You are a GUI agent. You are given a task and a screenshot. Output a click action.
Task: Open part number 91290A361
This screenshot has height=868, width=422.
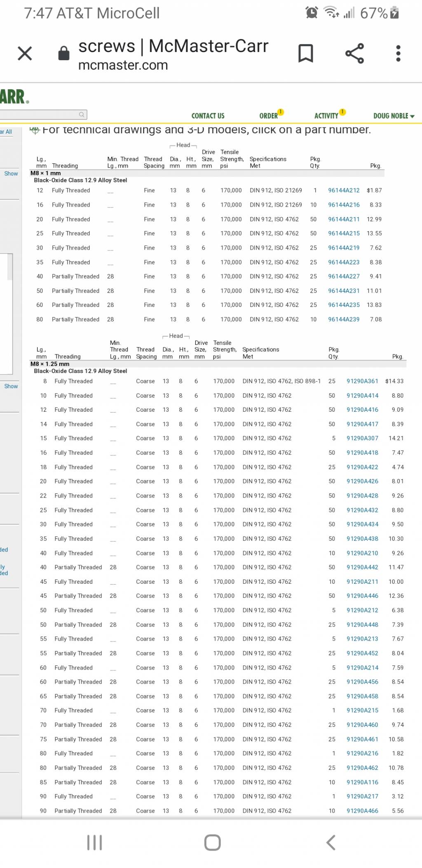coord(362,381)
